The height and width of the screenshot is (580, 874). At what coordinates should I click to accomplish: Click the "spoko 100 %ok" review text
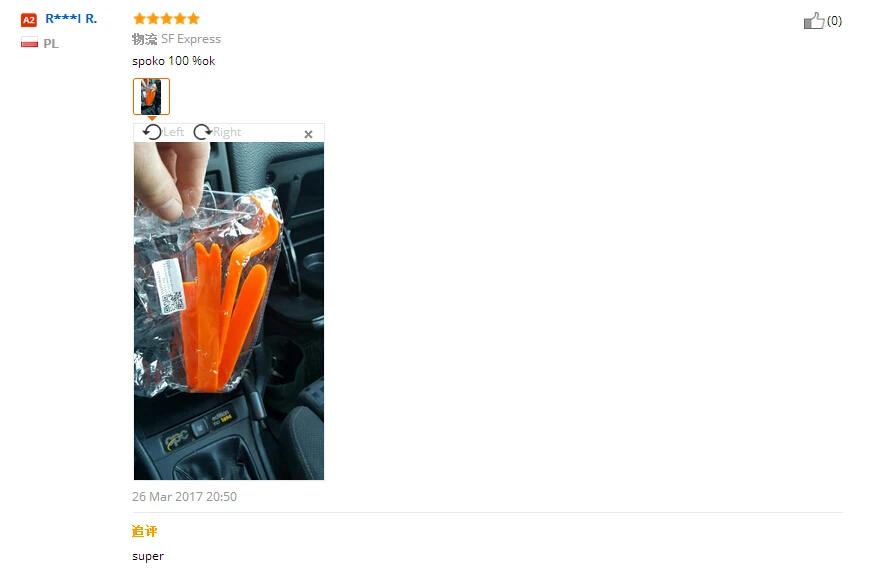(173, 61)
